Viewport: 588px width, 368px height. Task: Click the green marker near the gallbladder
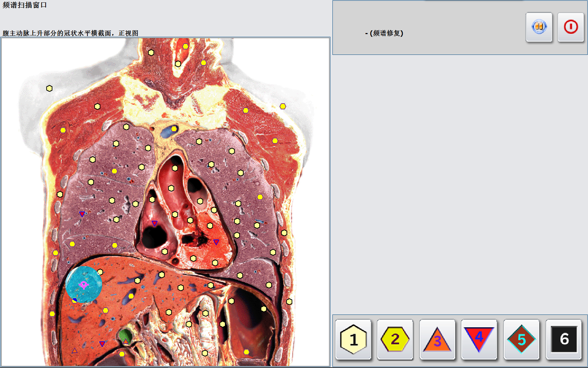125,336
